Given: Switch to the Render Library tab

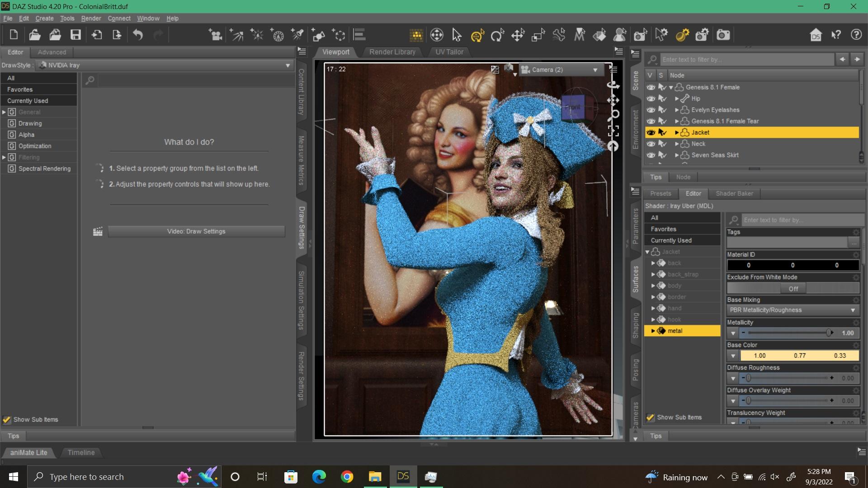Looking at the screenshot, I should 392,52.
